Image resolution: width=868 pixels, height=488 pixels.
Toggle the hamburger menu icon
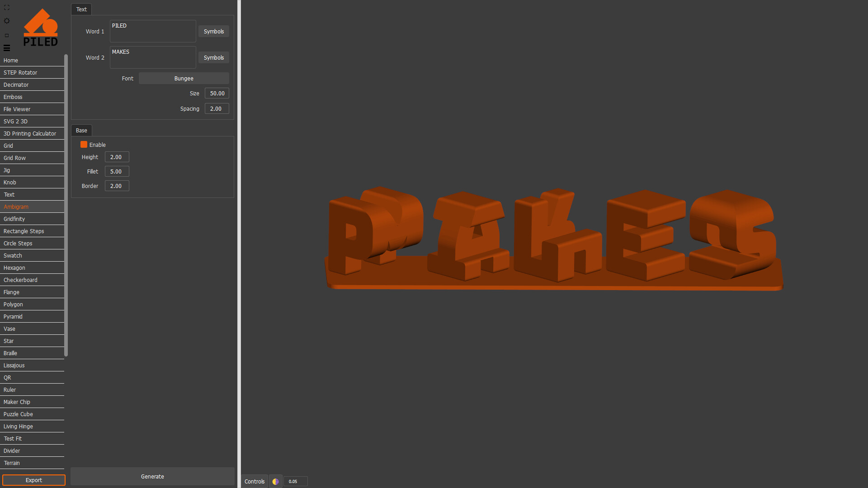[7, 48]
